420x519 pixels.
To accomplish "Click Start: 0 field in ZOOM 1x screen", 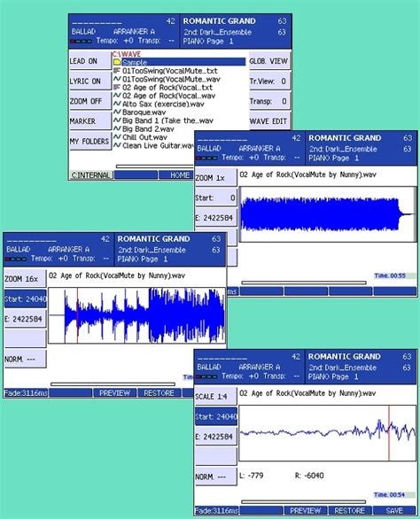I will click(216, 198).
